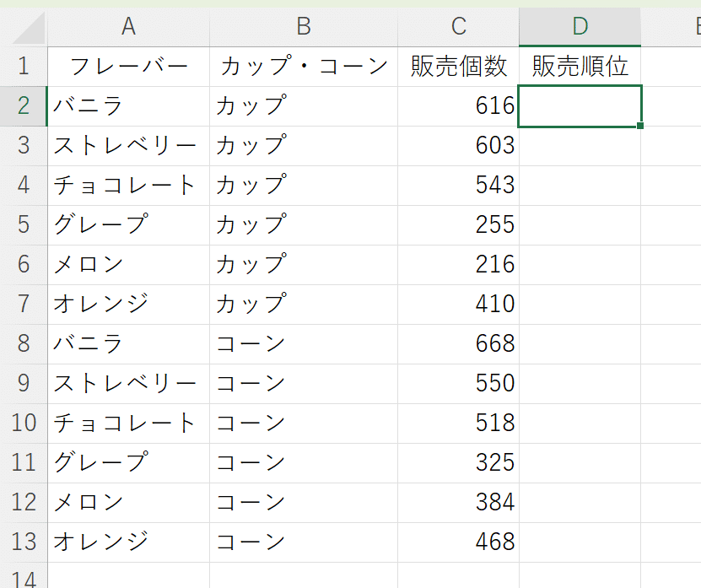Viewport: 701px width, 588px height.
Task: Select the cell containing 468
Action: click(x=458, y=542)
